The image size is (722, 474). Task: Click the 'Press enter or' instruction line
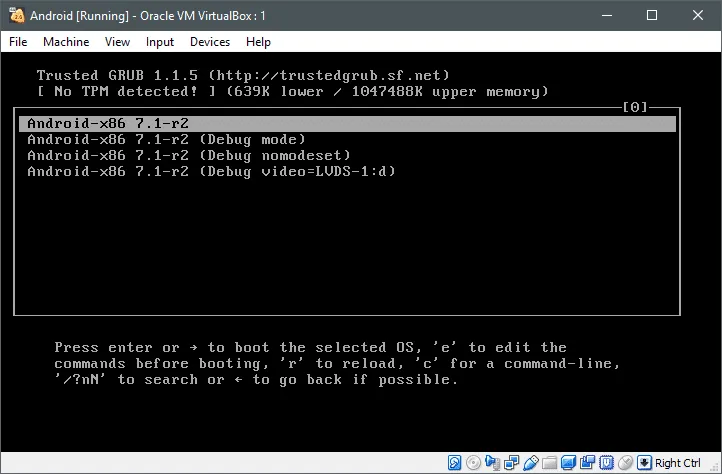click(x=310, y=347)
